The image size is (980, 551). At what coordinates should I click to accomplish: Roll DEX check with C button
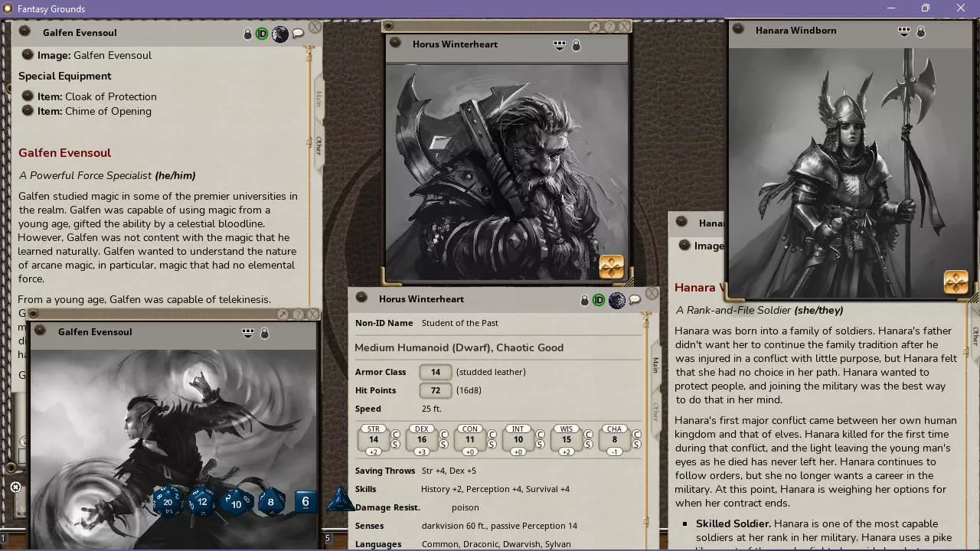[444, 435]
